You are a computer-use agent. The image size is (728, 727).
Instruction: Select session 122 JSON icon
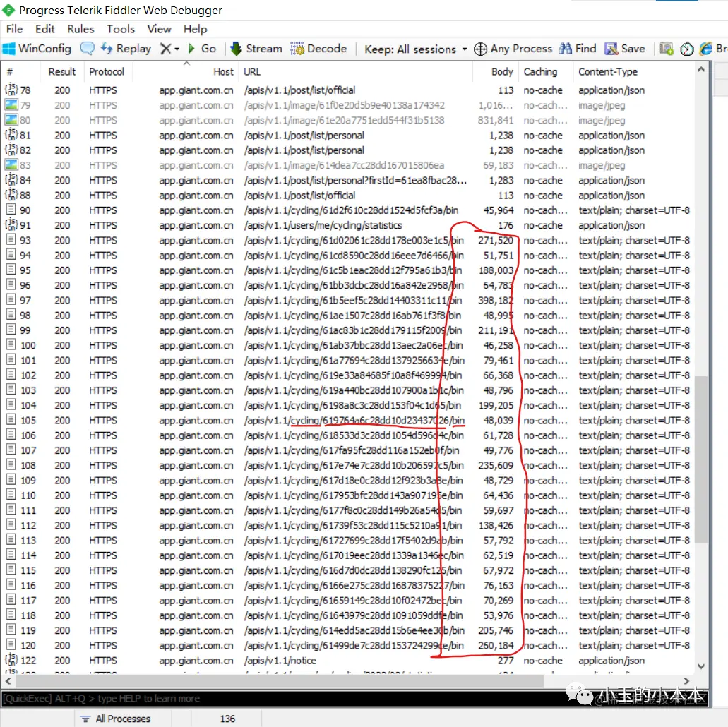tap(11, 660)
